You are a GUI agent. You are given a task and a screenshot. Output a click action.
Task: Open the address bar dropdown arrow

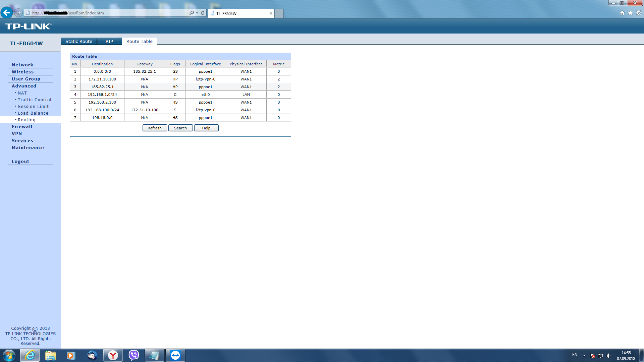coord(197,13)
